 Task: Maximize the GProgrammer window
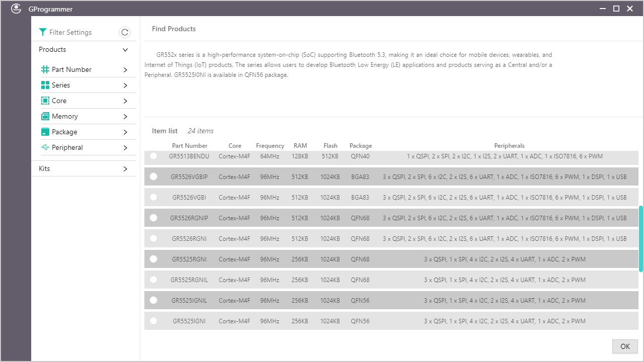(616, 9)
